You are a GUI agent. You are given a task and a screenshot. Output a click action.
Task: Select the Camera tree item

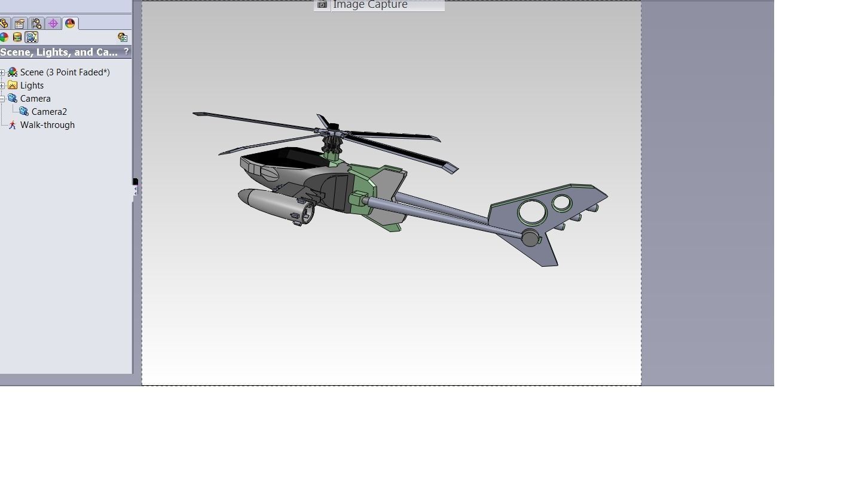(x=35, y=99)
